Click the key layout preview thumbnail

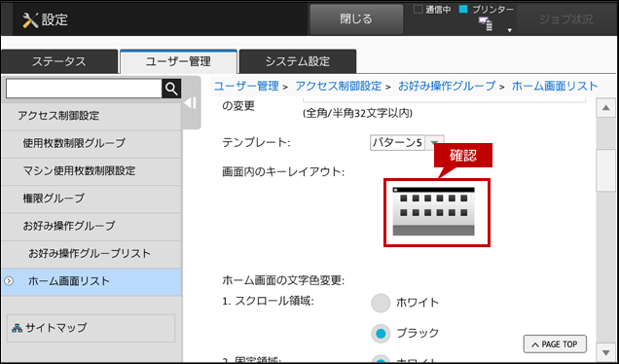tap(433, 211)
